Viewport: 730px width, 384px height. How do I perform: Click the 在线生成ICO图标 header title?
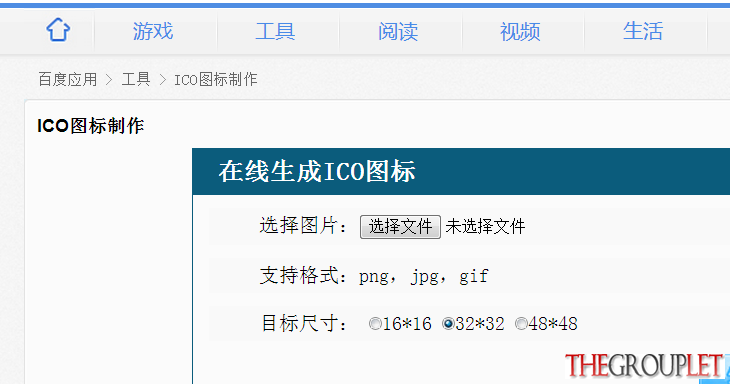tap(317, 171)
